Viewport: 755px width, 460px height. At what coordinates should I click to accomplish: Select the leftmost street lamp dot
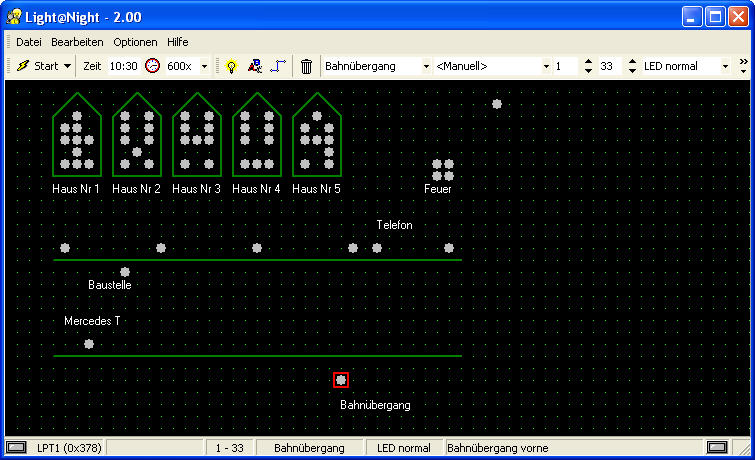coord(65,248)
